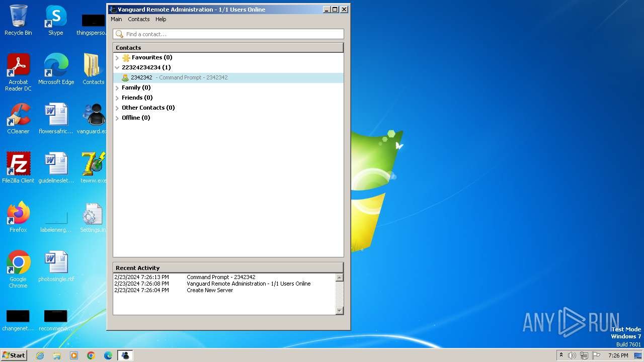Click the Contacts column header
Screen dimensions: 644x362
228,48
